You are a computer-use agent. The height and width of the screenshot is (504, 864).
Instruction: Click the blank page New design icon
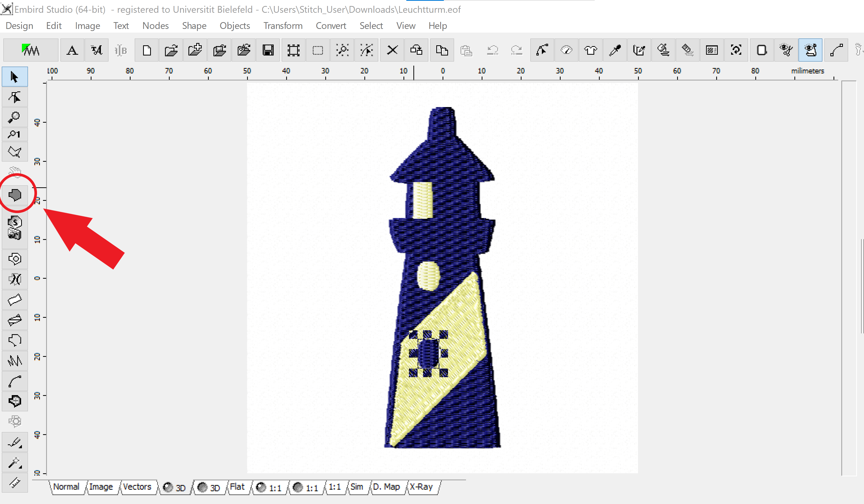[x=147, y=50]
